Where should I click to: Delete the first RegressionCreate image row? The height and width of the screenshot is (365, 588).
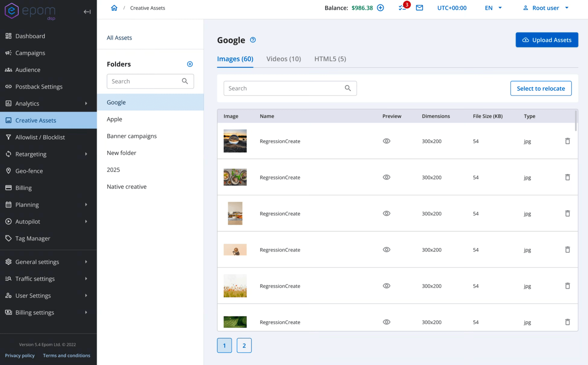pos(567,141)
